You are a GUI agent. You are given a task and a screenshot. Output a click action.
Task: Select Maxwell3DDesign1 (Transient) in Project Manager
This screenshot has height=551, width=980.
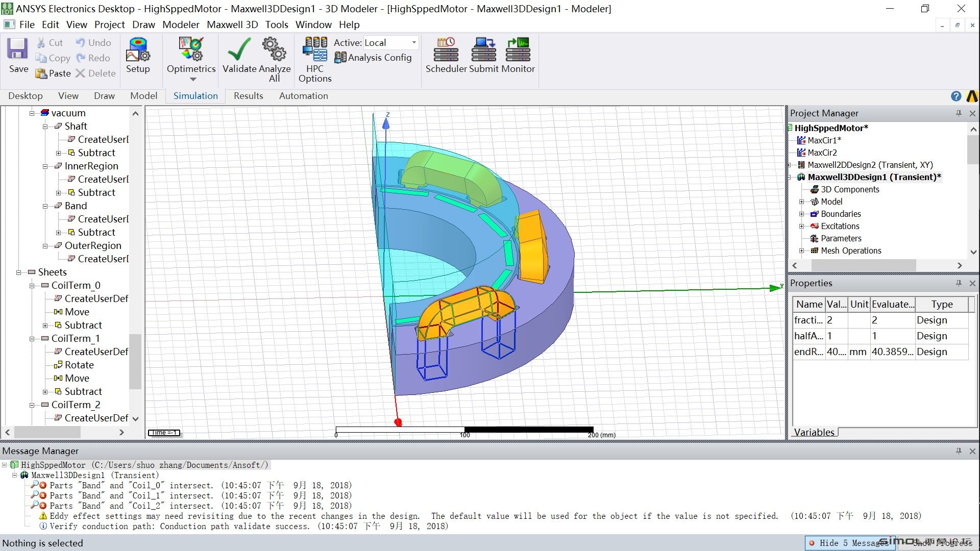pyautogui.click(x=874, y=177)
